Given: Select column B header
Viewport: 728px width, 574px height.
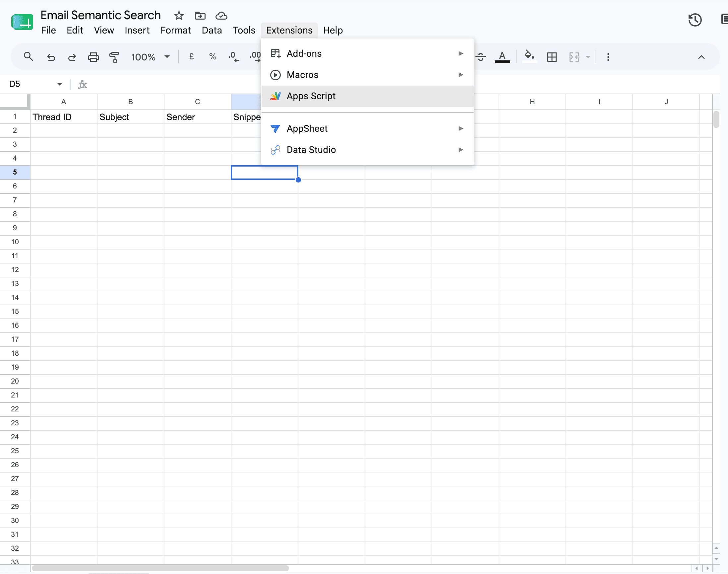Looking at the screenshot, I should 130,102.
